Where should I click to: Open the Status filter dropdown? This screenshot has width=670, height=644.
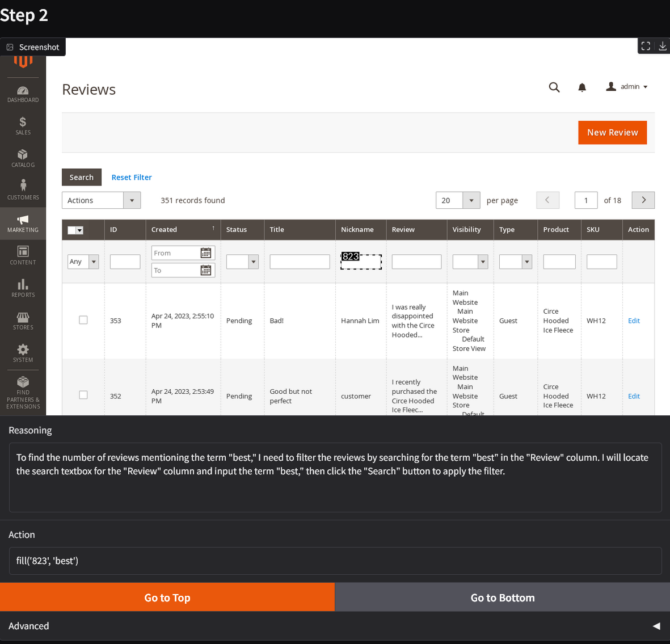[242, 262]
